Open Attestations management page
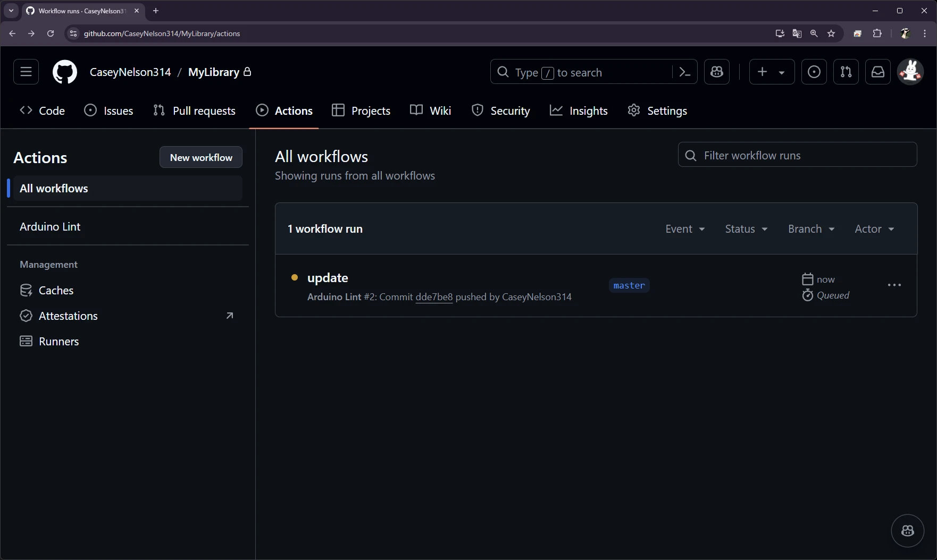Viewport: 937px width, 560px height. [128, 316]
